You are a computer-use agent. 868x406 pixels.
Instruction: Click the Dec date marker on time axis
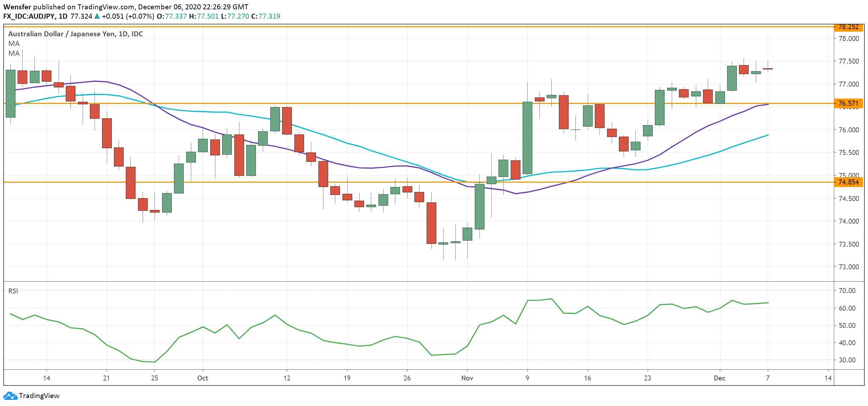click(720, 378)
